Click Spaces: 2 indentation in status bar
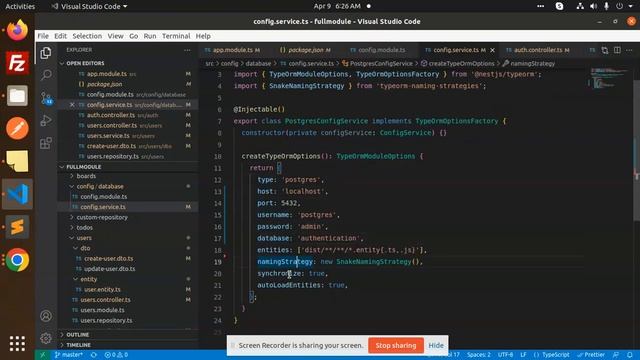Screen dimensions: 640x360 pos(478,355)
